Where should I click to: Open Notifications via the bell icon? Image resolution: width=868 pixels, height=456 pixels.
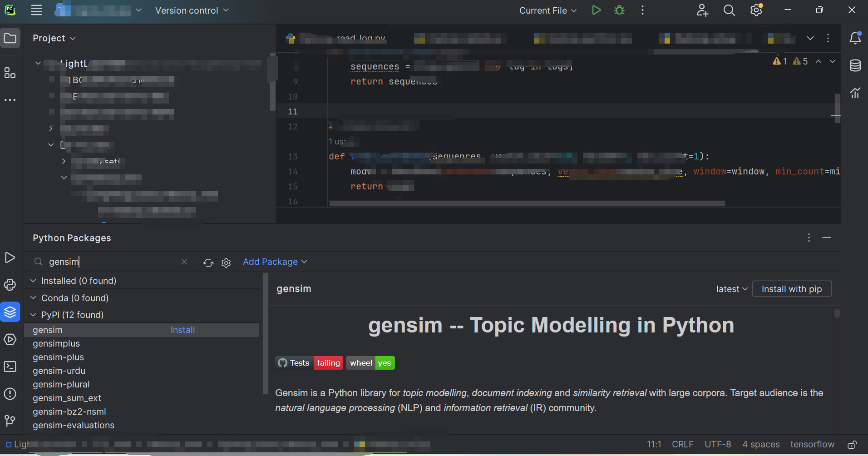coord(855,38)
